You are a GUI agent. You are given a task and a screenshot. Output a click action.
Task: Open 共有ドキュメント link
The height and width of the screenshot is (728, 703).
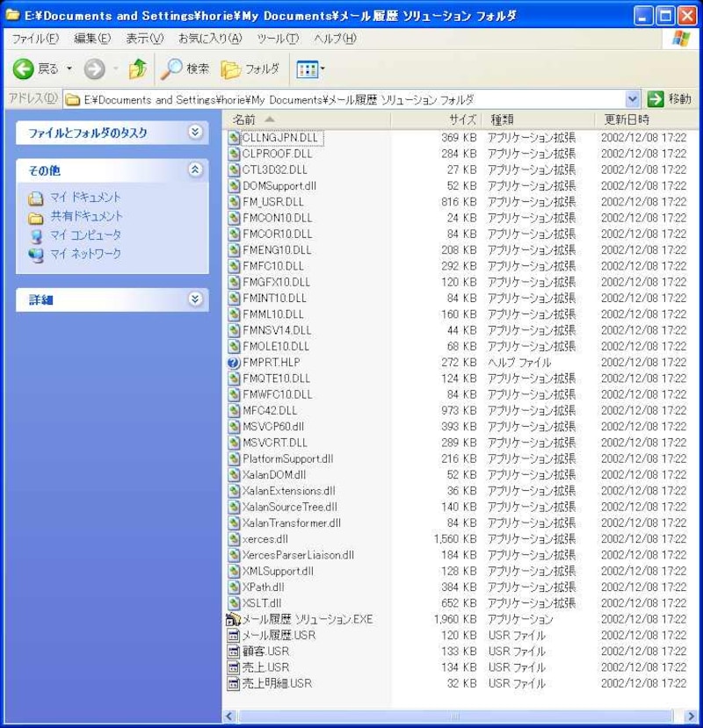click(86, 216)
